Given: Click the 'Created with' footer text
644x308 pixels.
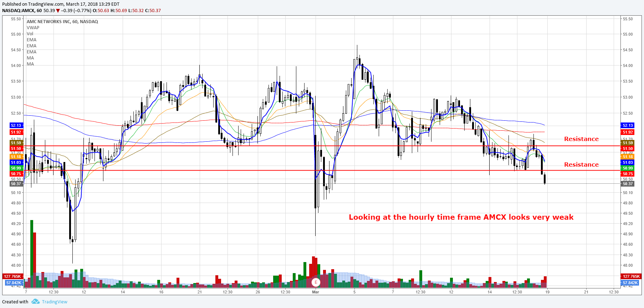Looking at the screenshot, I should (x=15, y=302).
